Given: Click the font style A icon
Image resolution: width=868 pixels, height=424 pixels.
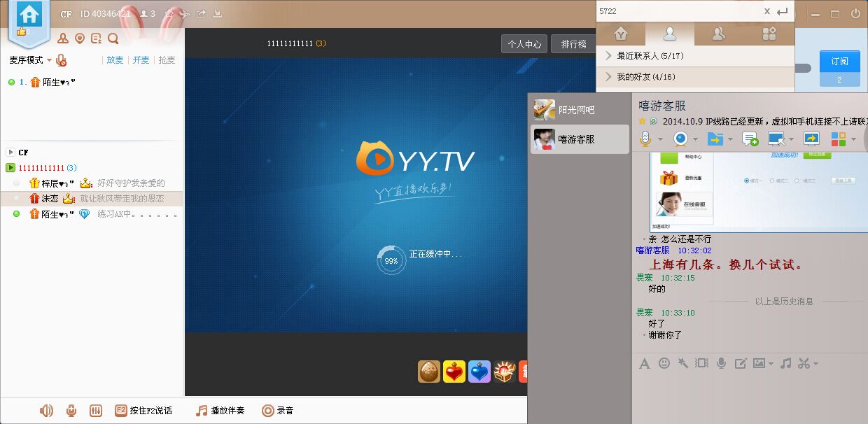Looking at the screenshot, I should pyautogui.click(x=645, y=363).
